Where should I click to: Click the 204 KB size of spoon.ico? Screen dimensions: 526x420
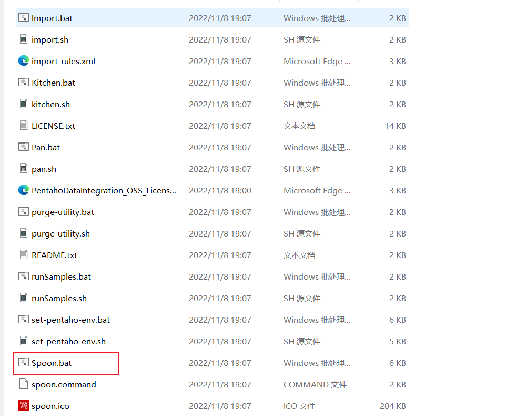(x=393, y=406)
